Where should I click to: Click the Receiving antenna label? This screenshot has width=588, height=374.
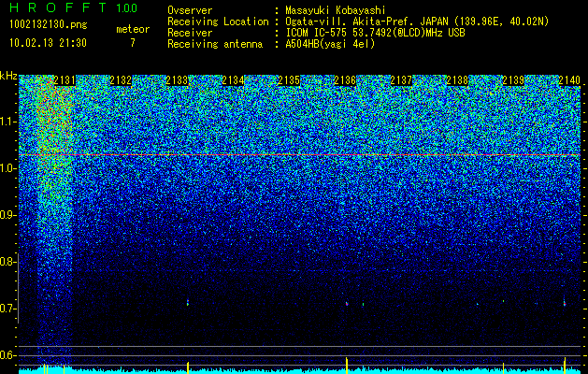[x=215, y=44]
